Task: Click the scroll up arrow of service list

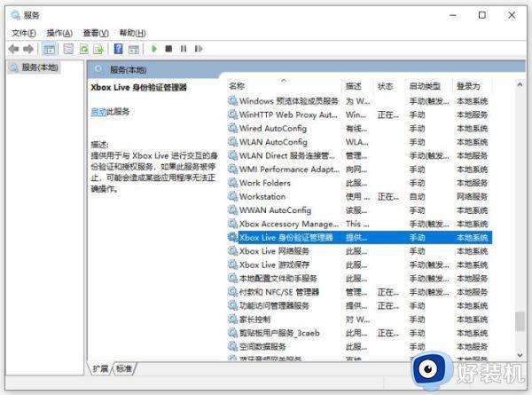Action: (x=520, y=85)
